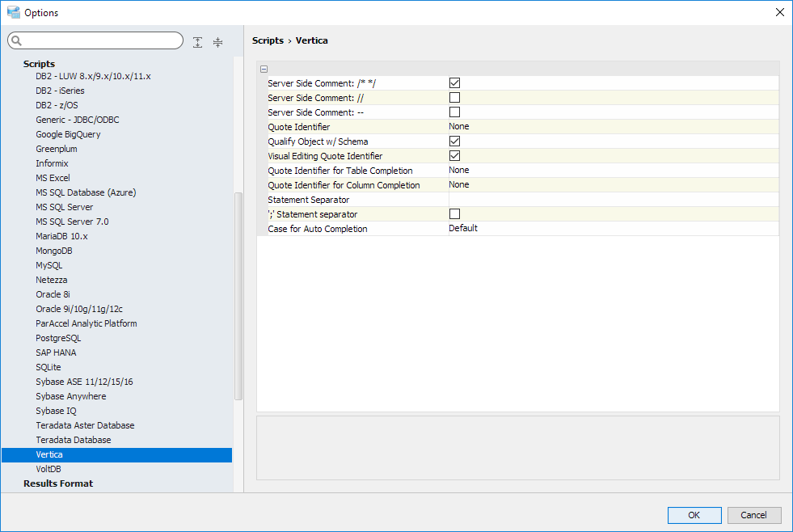Screen dimensions: 793x532
Task: Open Quote Identifier for Table Completion dropdown
Action: tap(613, 171)
